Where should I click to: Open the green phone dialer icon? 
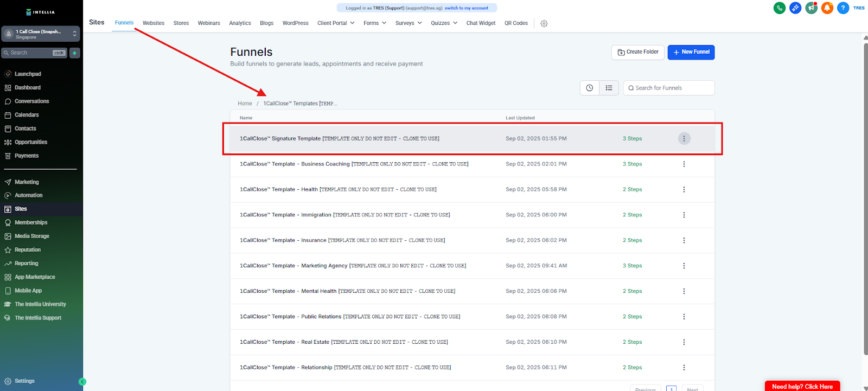(780, 8)
